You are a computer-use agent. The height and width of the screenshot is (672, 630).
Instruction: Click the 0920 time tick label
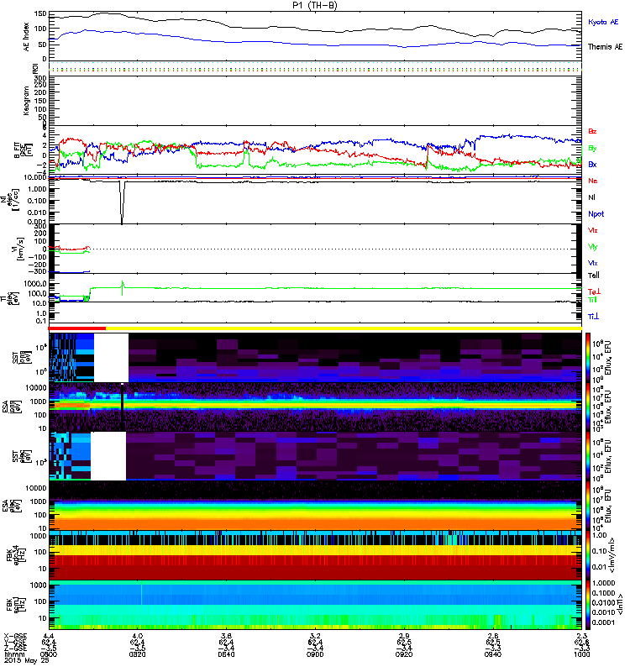click(404, 654)
